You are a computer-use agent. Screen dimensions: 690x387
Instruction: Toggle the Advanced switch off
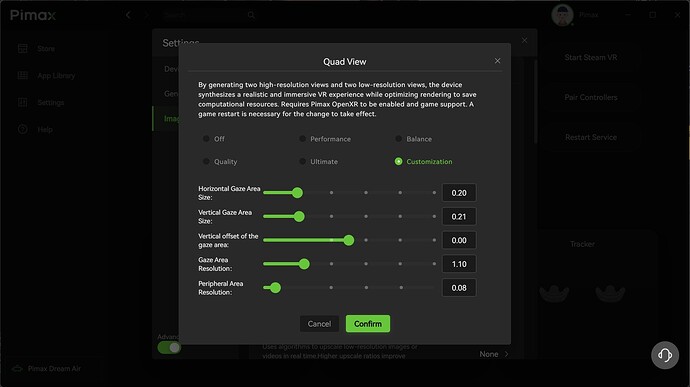point(169,347)
